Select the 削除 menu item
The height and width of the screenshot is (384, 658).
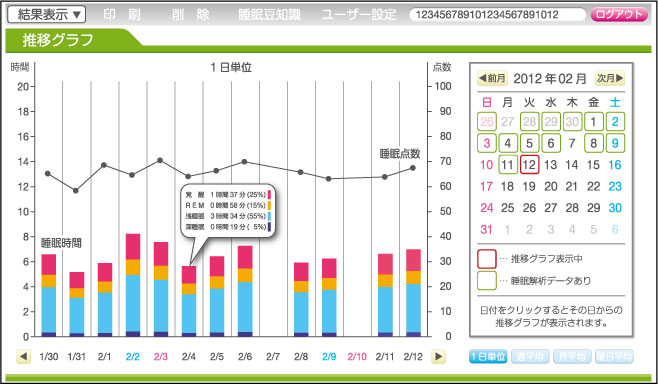tap(191, 15)
